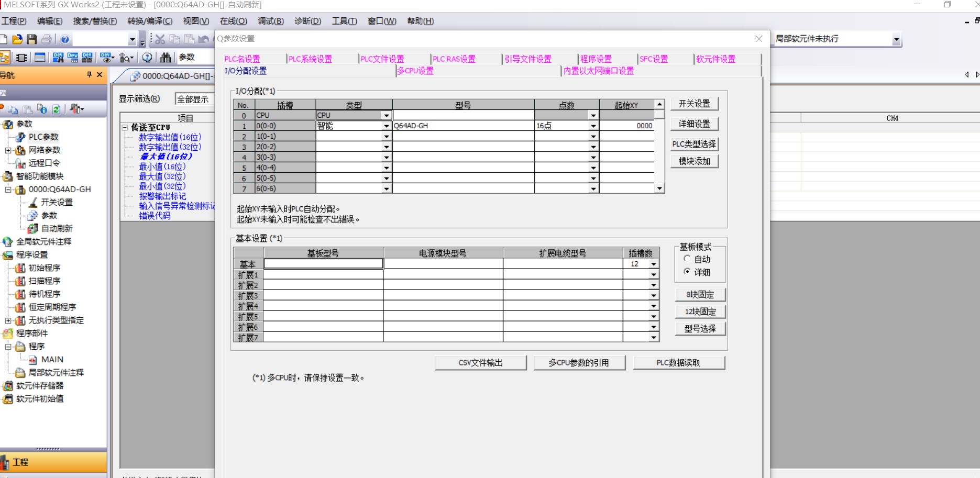The height and width of the screenshot is (478, 980).
Task: Click the green refresh icon in navigation toolbar
Action: point(57,109)
